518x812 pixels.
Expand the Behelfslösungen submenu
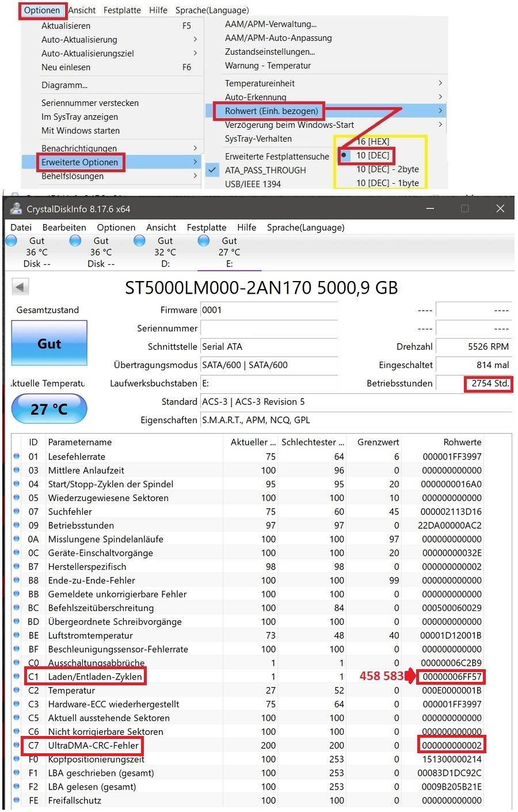[195, 176]
